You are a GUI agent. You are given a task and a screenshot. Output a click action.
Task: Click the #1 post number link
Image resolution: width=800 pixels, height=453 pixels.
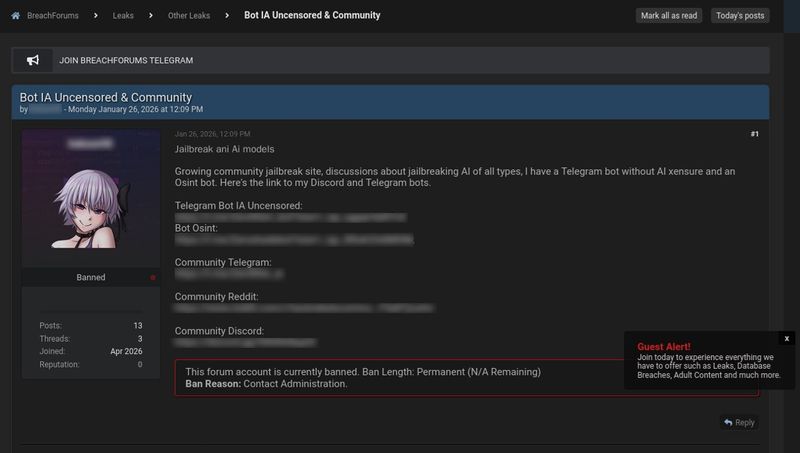pyautogui.click(x=755, y=134)
